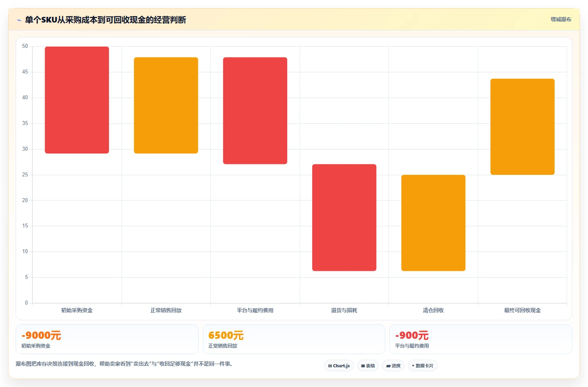Click the 增减瀑布 label in the header
The width and height of the screenshot is (588, 387).
[561, 19]
